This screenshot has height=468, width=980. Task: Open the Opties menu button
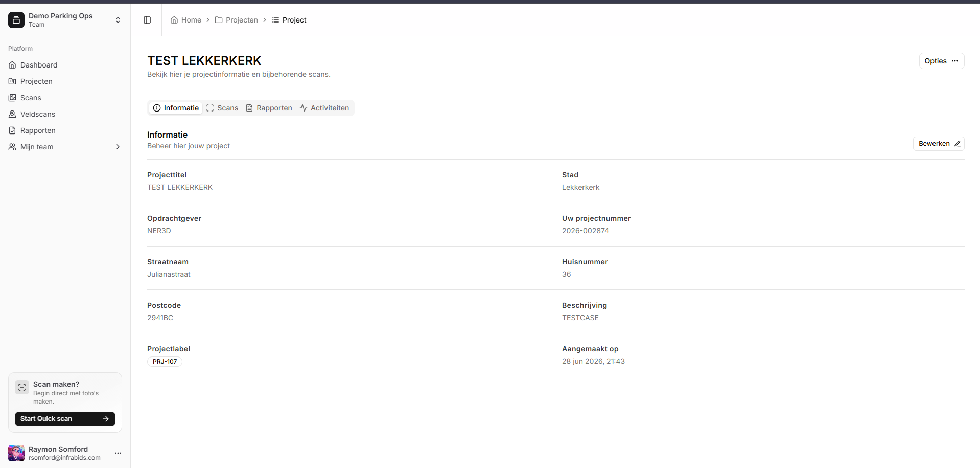[942, 61]
